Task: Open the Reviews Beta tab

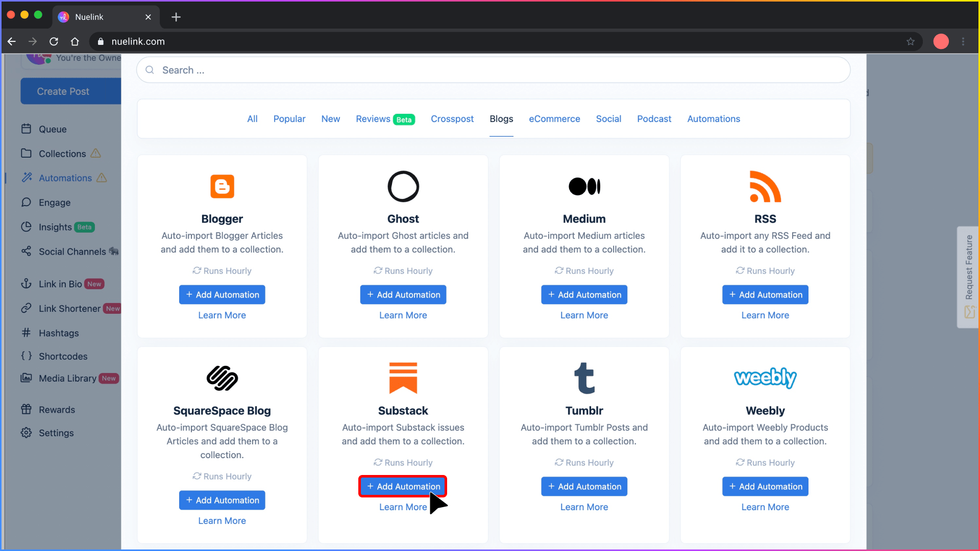Action: tap(385, 119)
